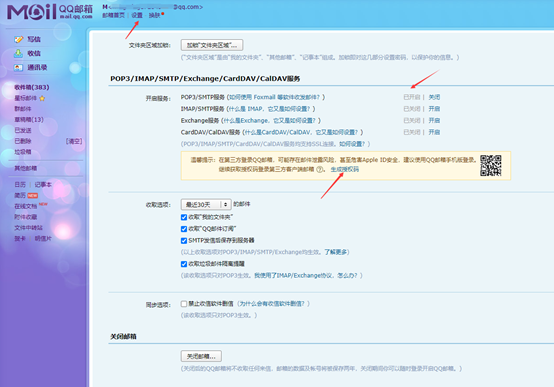Open 其他邮箱 in the sidebar
This screenshot has width=554, height=387.
(x=25, y=168)
